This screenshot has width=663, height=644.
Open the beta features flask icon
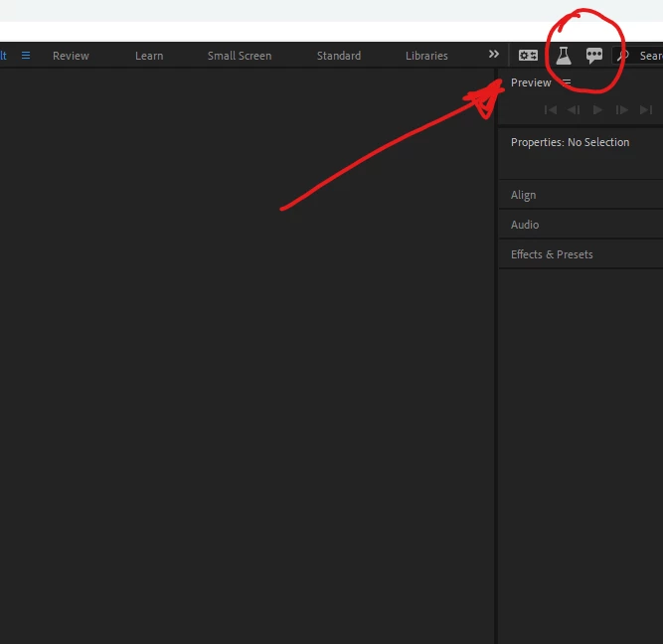pyautogui.click(x=564, y=56)
